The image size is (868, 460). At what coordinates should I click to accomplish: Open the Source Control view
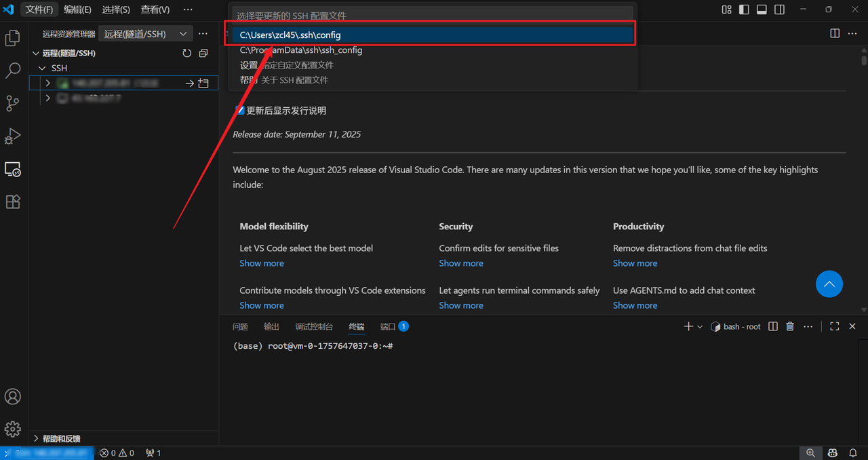pyautogui.click(x=12, y=103)
